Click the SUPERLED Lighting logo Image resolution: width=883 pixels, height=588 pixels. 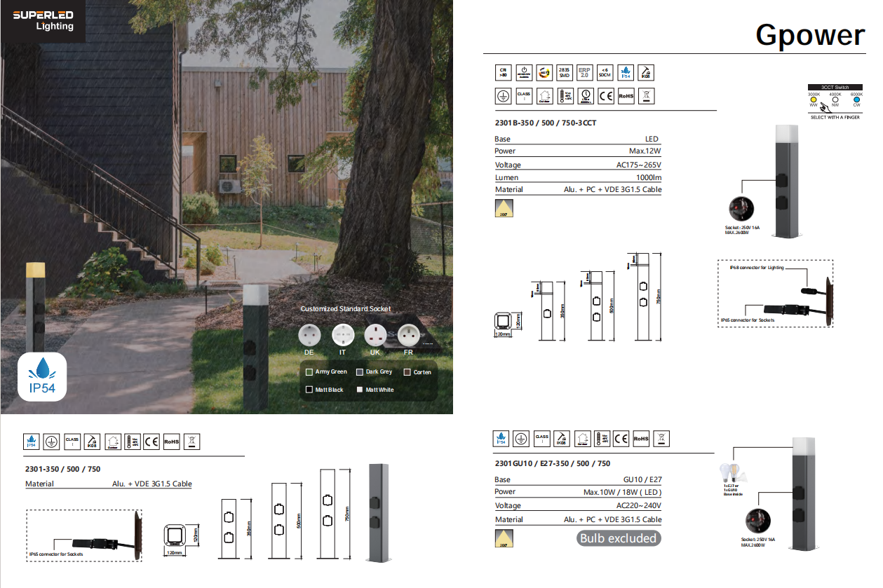pos(43,20)
